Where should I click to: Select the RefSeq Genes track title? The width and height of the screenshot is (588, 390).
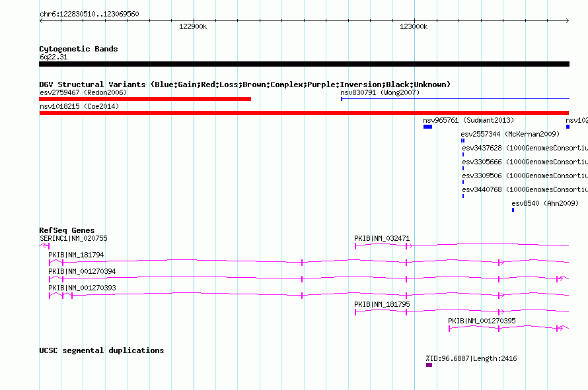[67, 230]
